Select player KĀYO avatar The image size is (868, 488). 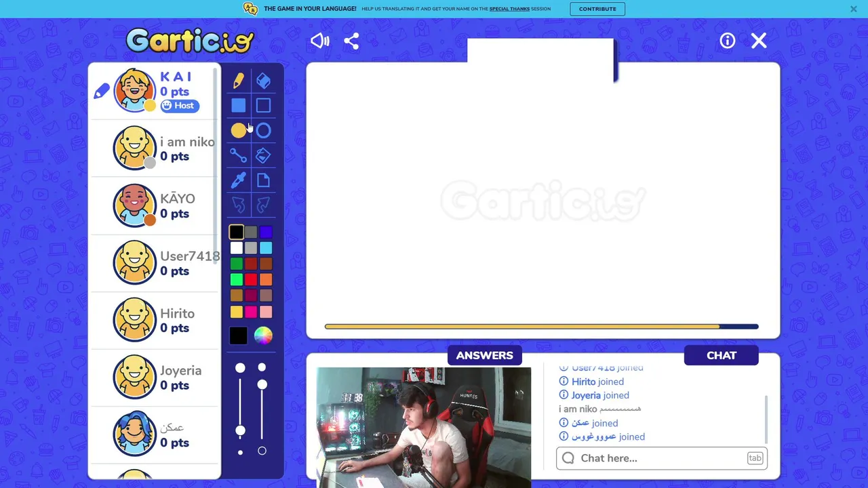(134, 205)
